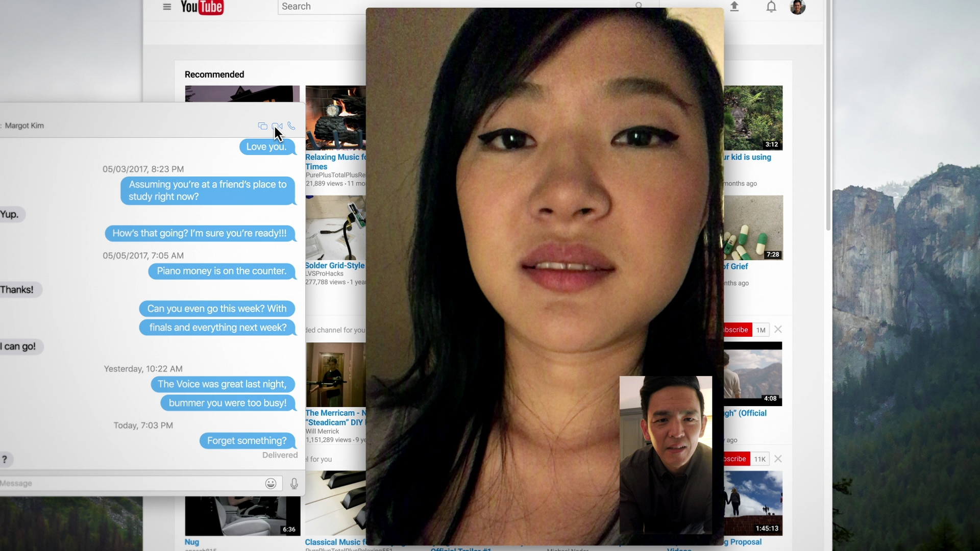Open the LVSProHacks channel link
The height and width of the screenshot is (551, 980).
[x=325, y=273]
